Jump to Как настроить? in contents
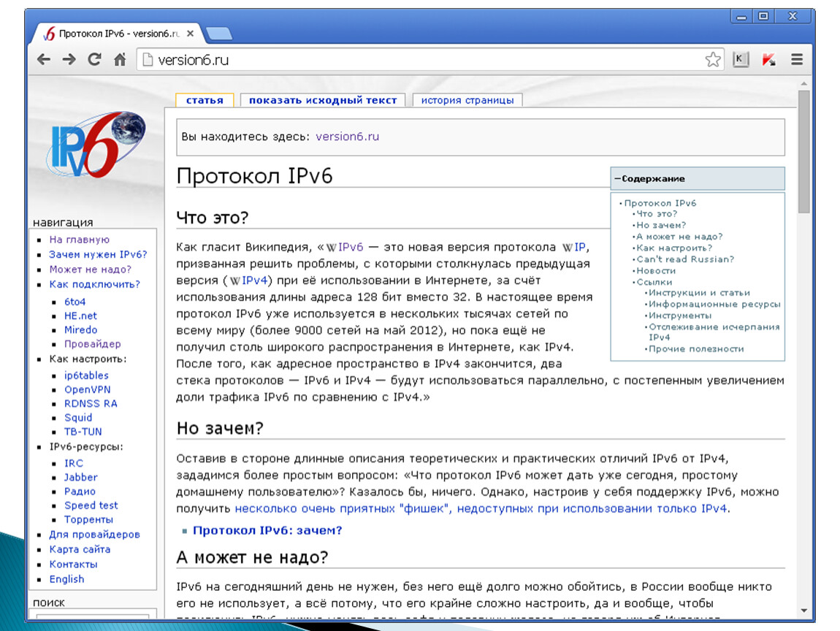 click(x=674, y=248)
